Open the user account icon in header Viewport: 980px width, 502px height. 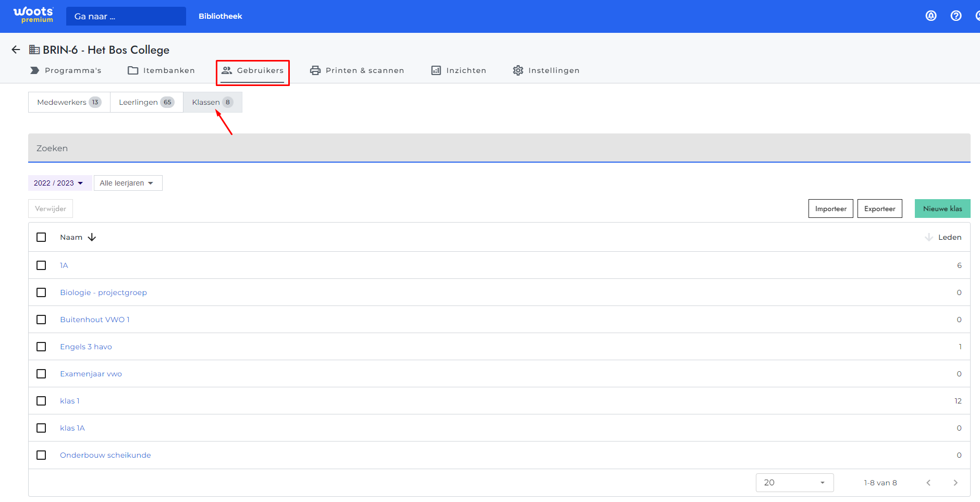[930, 16]
